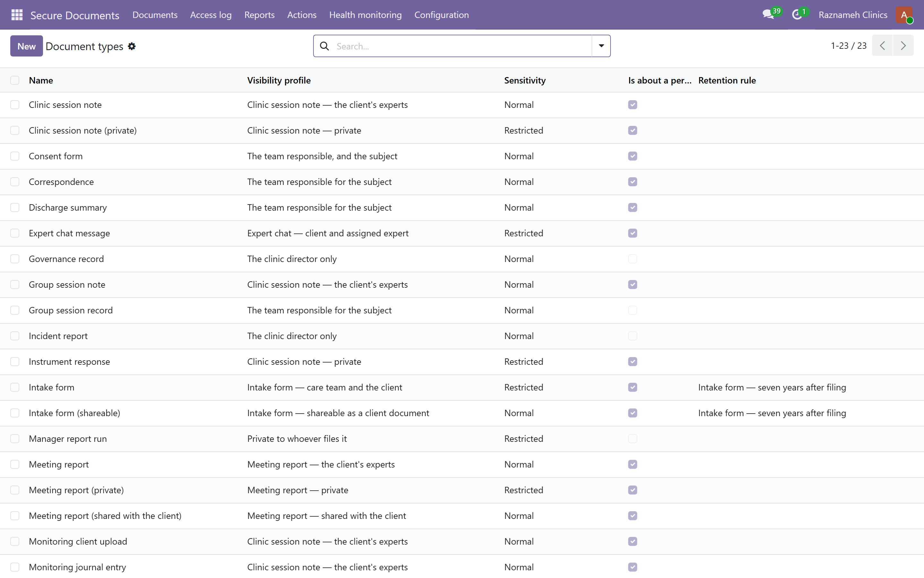This screenshot has width=924, height=578.
Task: Click Intake form's retention rule cell
Action: click(772, 387)
